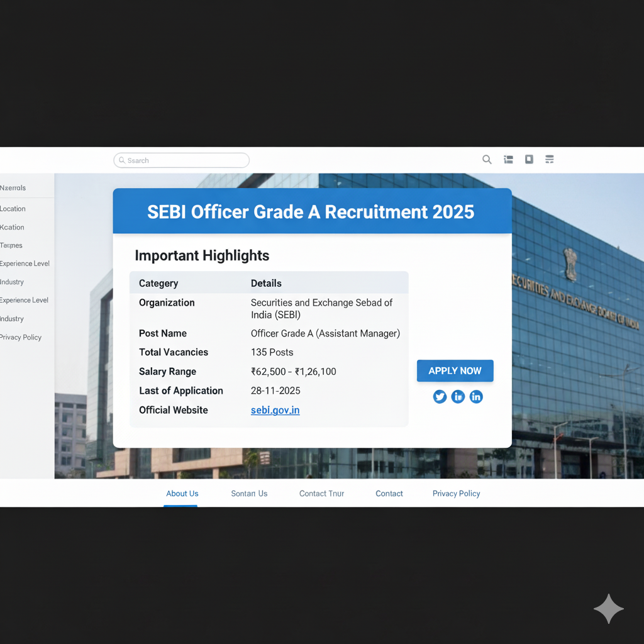Switch to the list view icon

[x=508, y=159]
